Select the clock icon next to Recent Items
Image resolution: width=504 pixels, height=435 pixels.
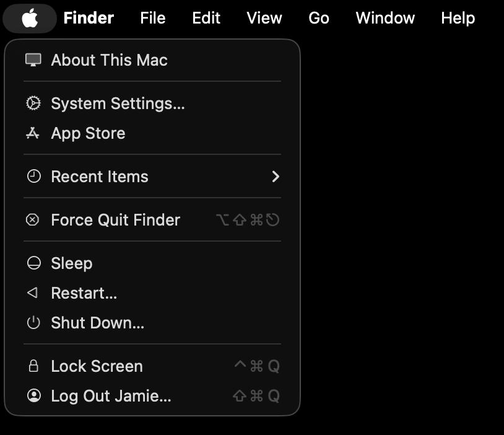tap(33, 177)
